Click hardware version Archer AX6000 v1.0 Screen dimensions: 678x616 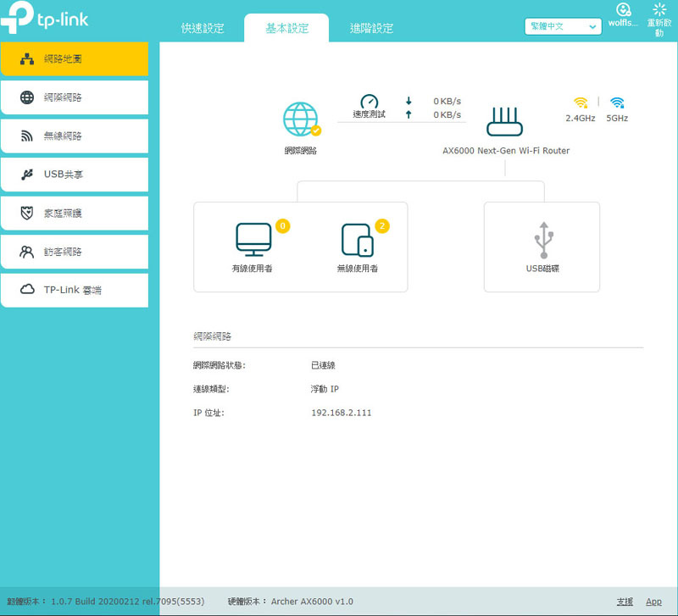312,602
